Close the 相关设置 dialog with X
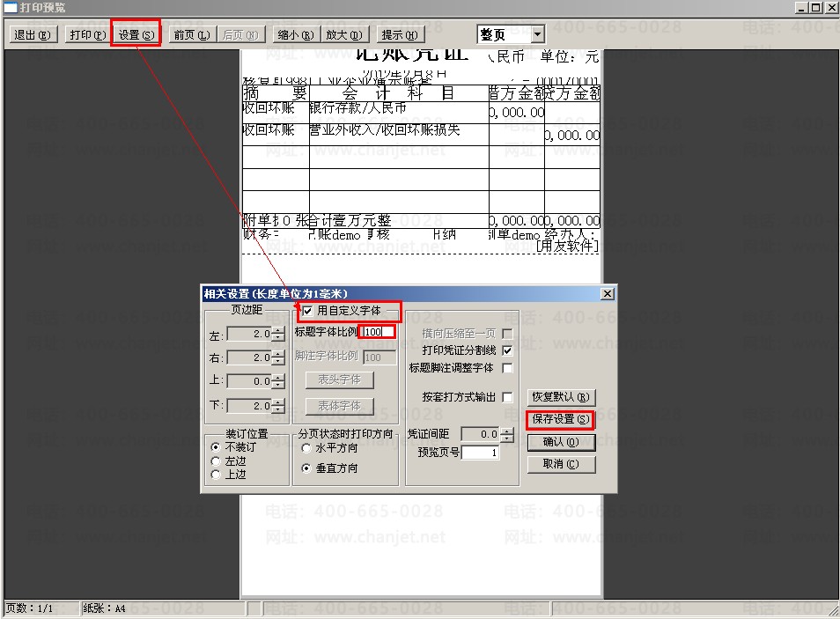Image resolution: width=840 pixels, height=619 pixels. pos(607,293)
